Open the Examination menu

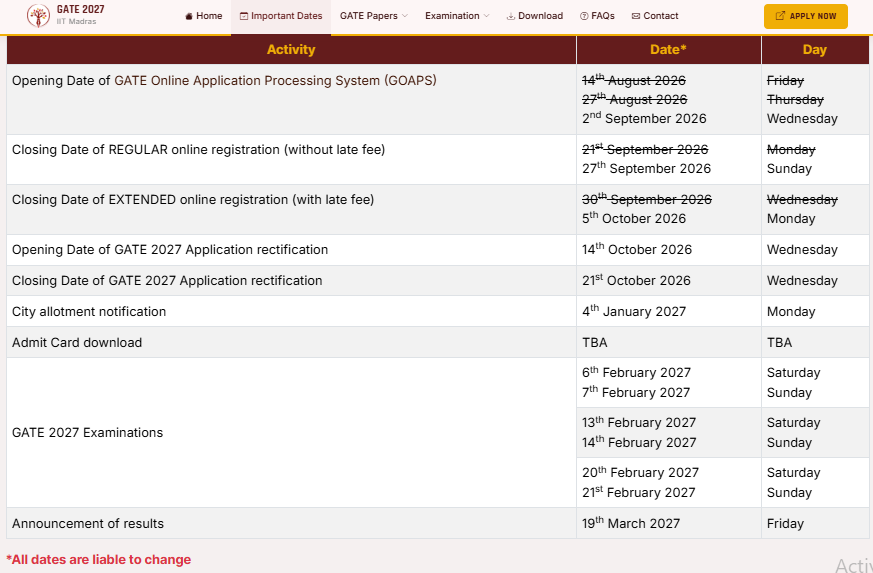(457, 16)
